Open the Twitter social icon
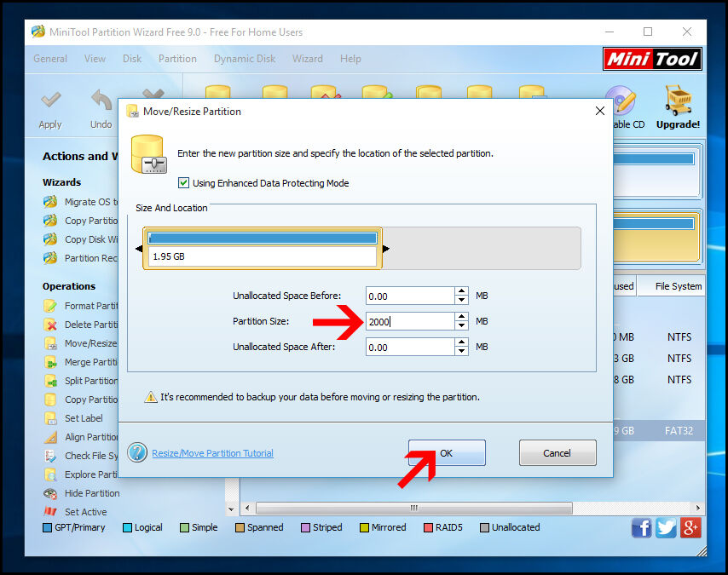728x575 pixels. [x=666, y=528]
